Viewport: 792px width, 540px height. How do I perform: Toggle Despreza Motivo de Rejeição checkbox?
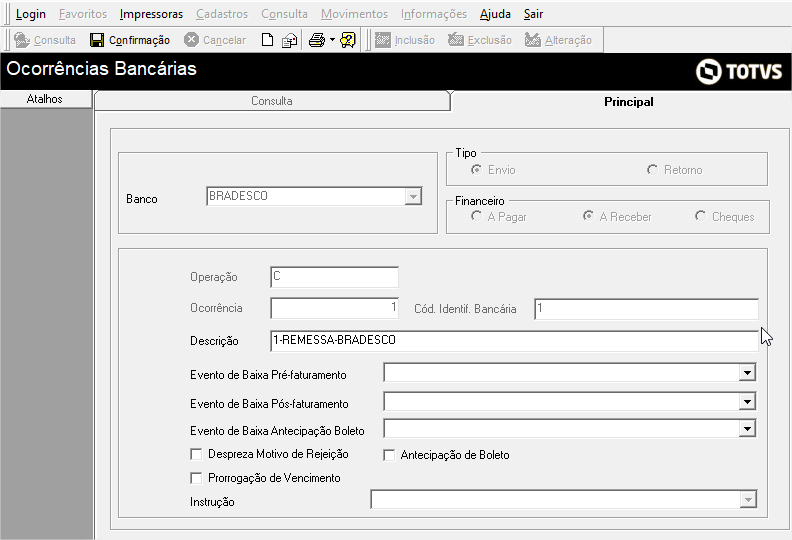(x=196, y=454)
